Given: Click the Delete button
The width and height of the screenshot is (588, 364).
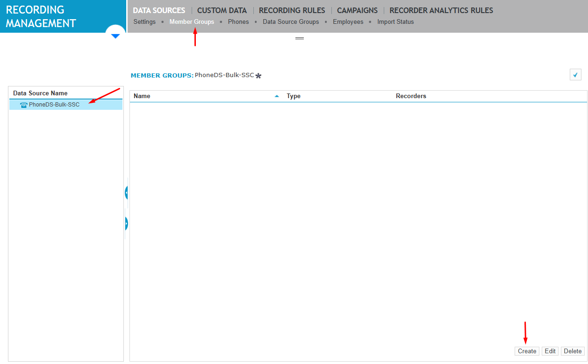Looking at the screenshot, I should pos(573,351).
